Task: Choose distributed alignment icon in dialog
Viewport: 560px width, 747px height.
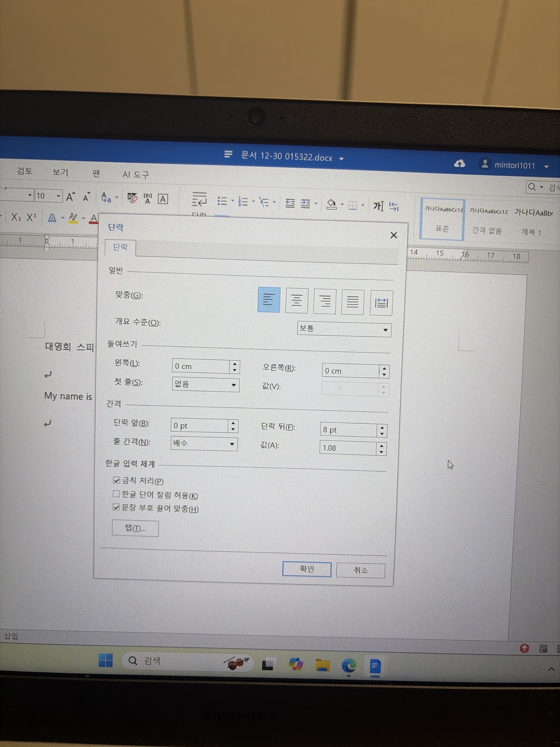Action: click(x=381, y=303)
